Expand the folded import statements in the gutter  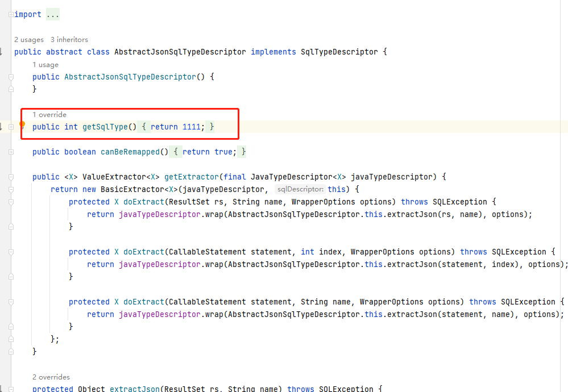point(11,14)
